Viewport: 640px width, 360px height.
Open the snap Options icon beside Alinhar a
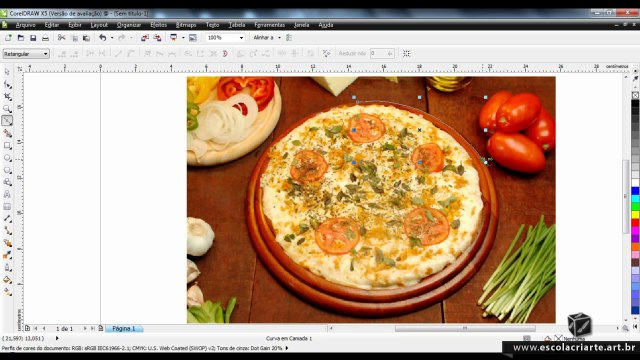pos(289,38)
